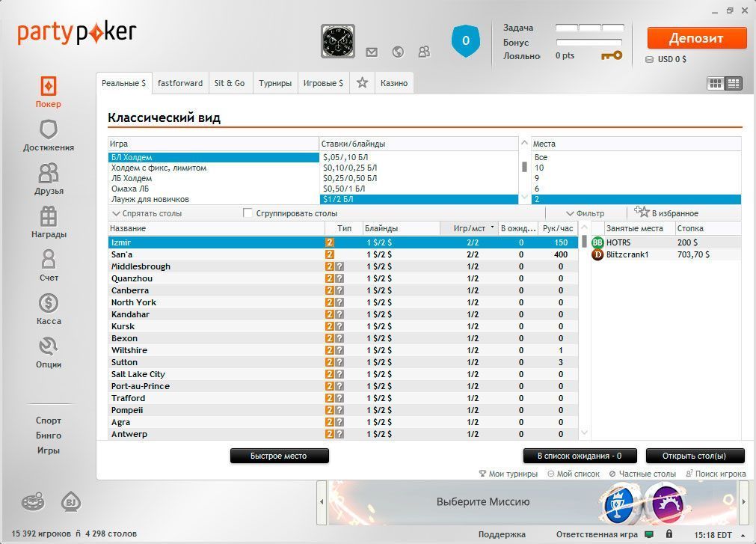Sort by Игр/мст column arrow
Screen dimensions: 756x544
[x=492, y=227]
